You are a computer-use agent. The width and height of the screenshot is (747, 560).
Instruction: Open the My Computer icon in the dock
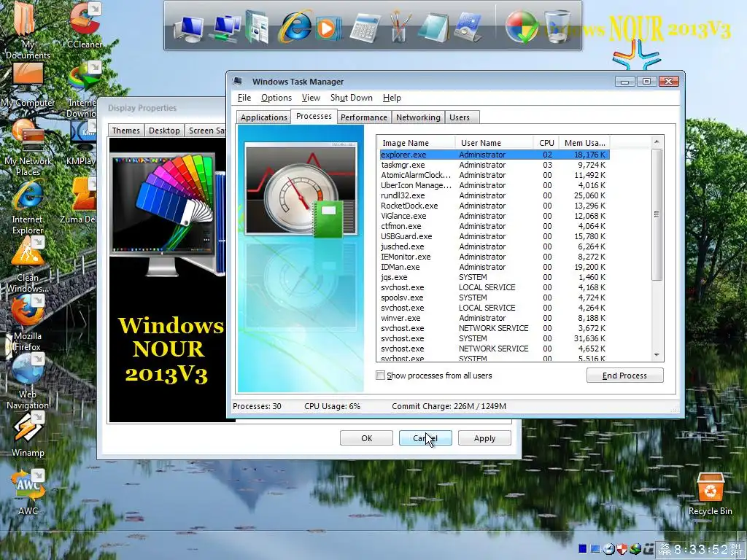pos(188,28)
